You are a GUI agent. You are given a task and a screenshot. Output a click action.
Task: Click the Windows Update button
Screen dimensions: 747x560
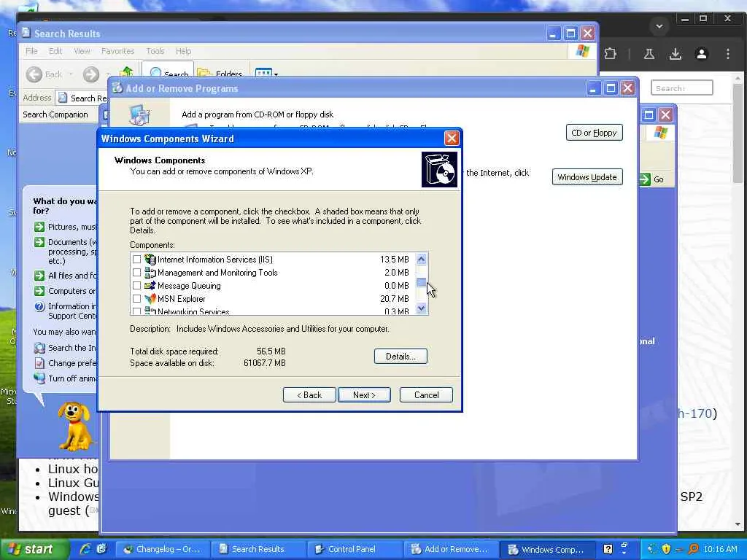(587, 177)
